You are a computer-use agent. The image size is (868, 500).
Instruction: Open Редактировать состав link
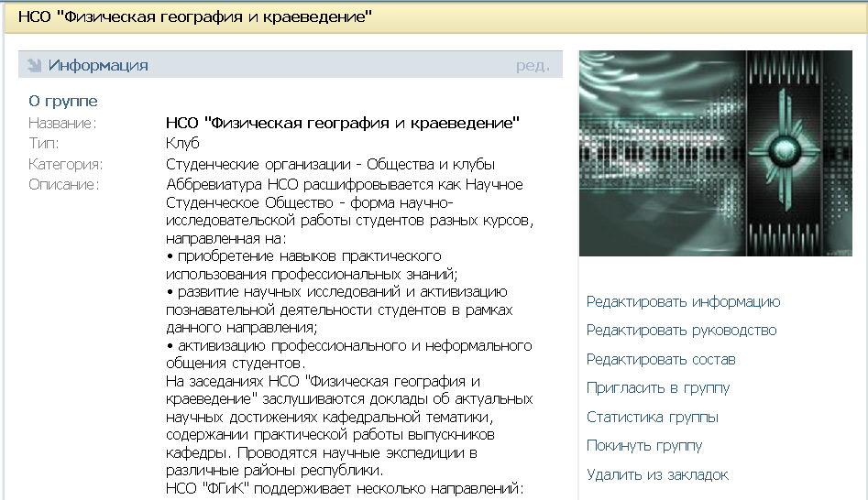point(661,360)
